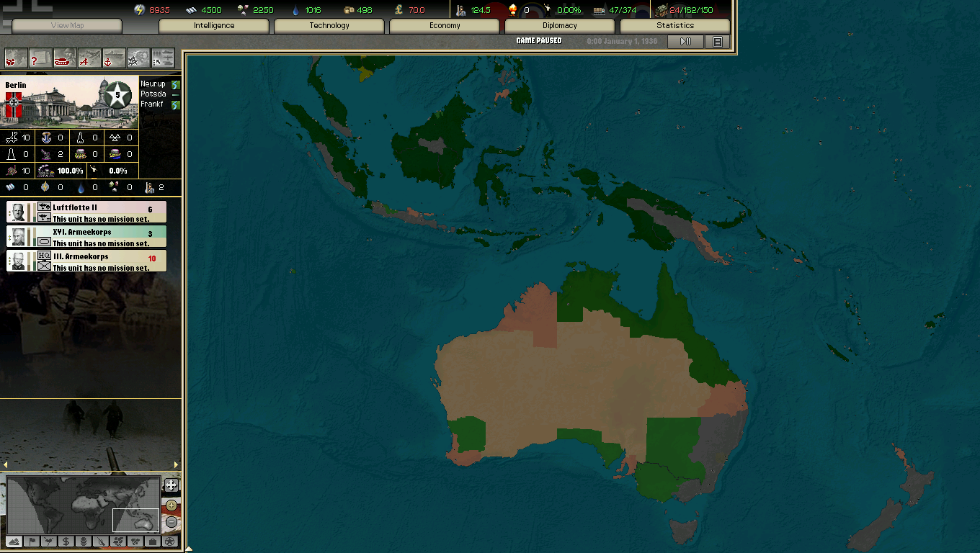
Task: Click the transport capacity value 47/374
Action: pyautogui.click(x=624, y=10)
